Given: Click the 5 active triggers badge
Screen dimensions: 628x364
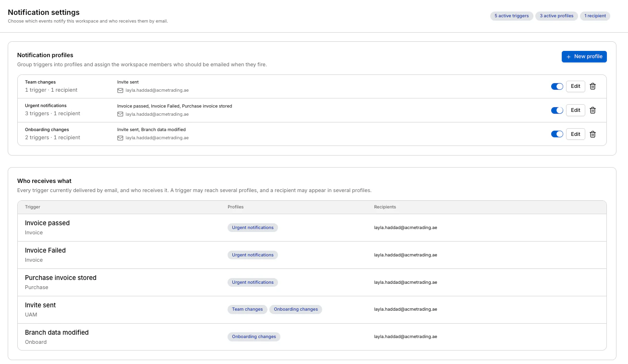Looking at the screenshot, I should [x=512, y=16].
